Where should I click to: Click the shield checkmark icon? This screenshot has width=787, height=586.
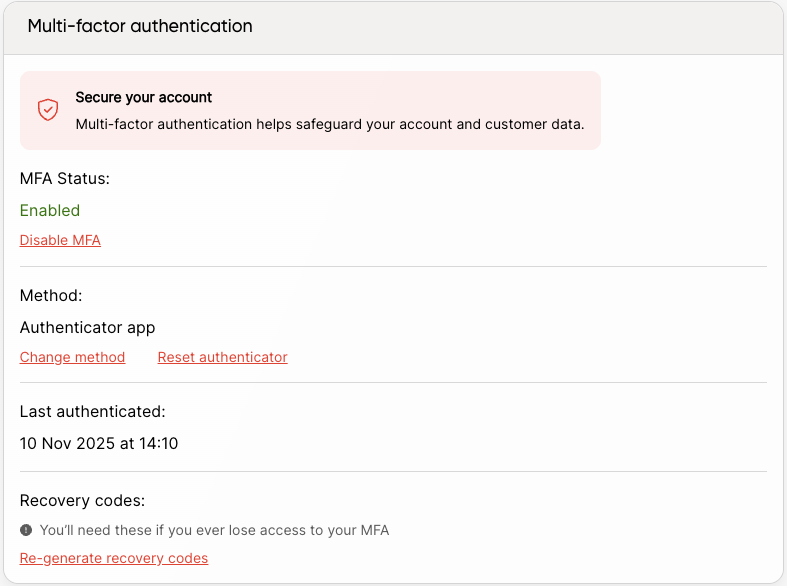(48, 110)
